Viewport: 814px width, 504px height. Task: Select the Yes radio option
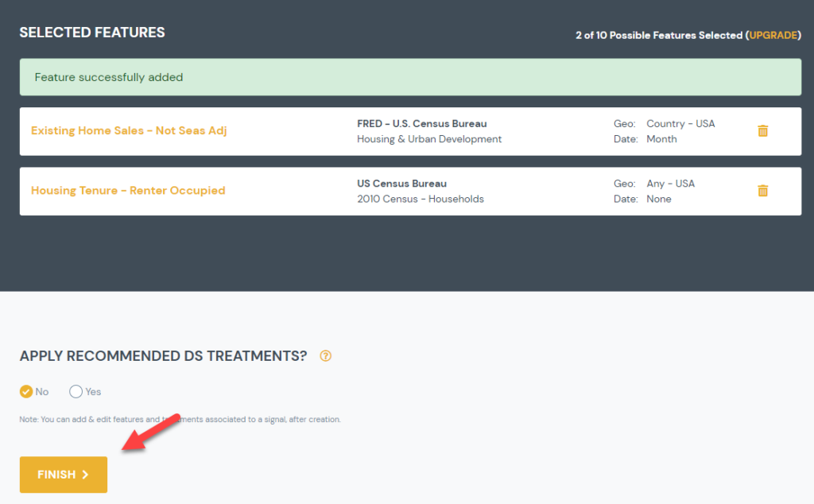pos(76,391)
